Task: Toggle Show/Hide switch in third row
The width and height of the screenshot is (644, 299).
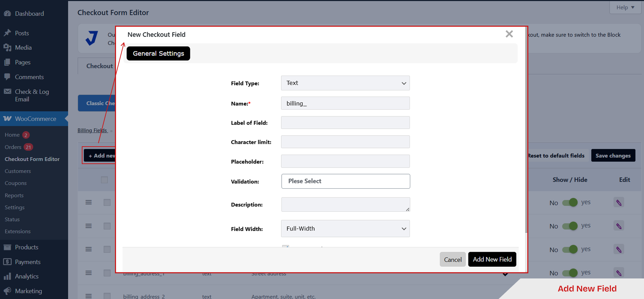Action: tap(570, 249)
